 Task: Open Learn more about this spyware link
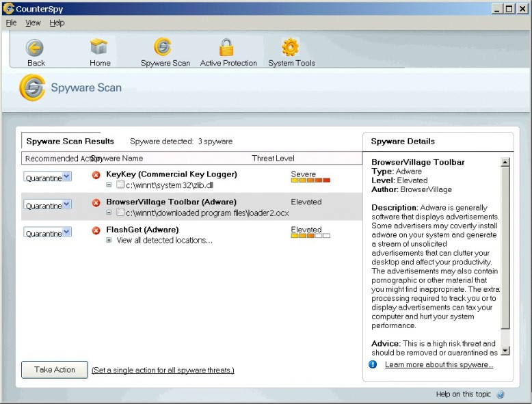pos(439,364)
